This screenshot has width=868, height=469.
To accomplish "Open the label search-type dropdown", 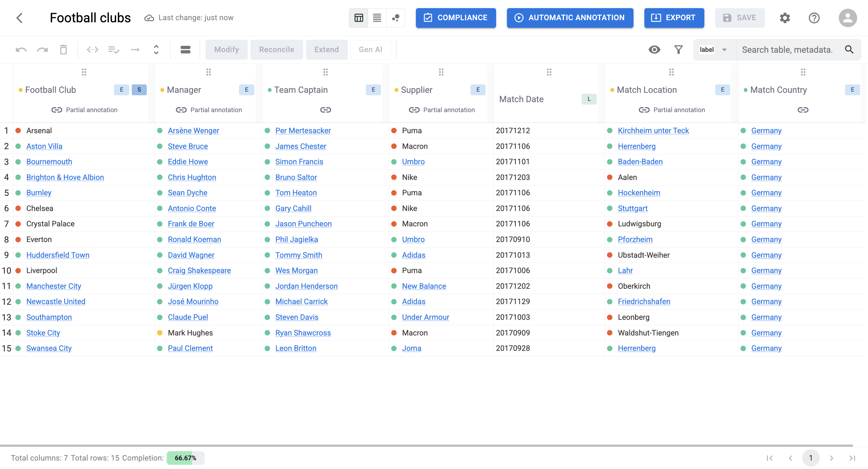I will point(714,50).
